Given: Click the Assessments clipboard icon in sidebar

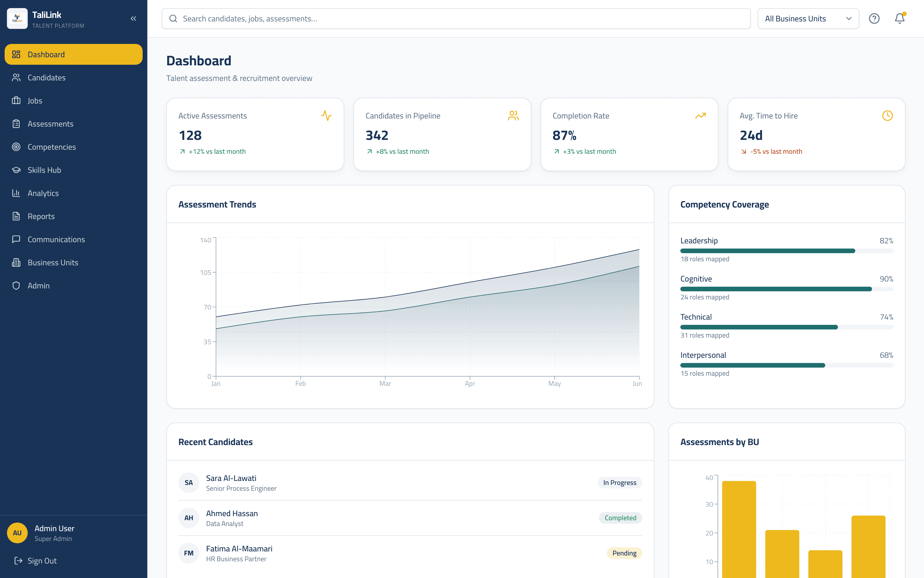Looking at the screenshot, I should 16,124.
